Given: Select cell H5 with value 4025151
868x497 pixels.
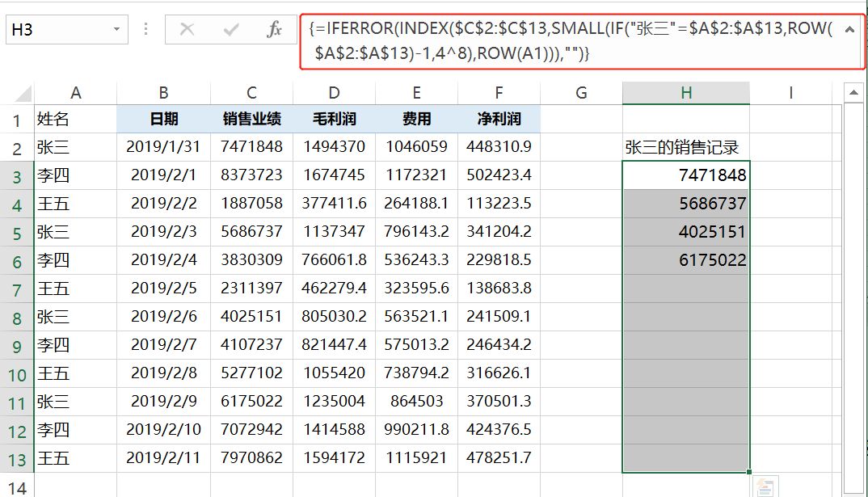Looking at the screenshot, I should pos(686,232).
